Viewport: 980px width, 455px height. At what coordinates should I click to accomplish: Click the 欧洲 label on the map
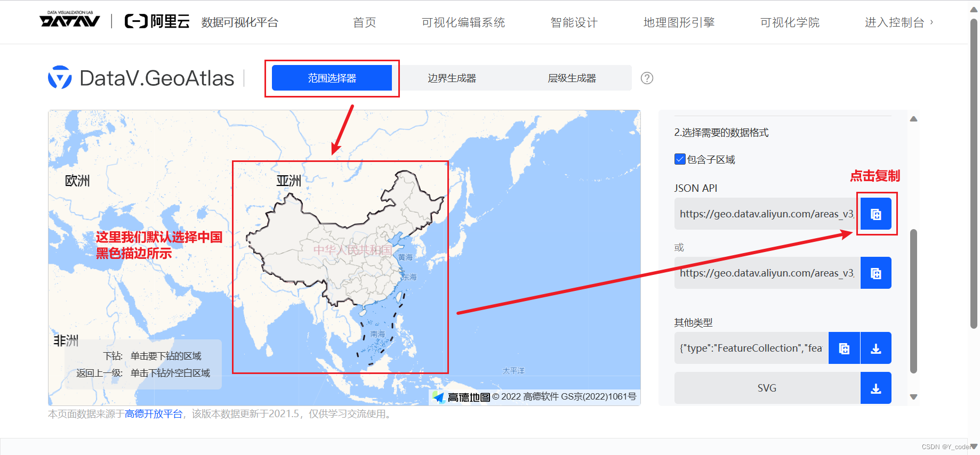tap(77, 181)
